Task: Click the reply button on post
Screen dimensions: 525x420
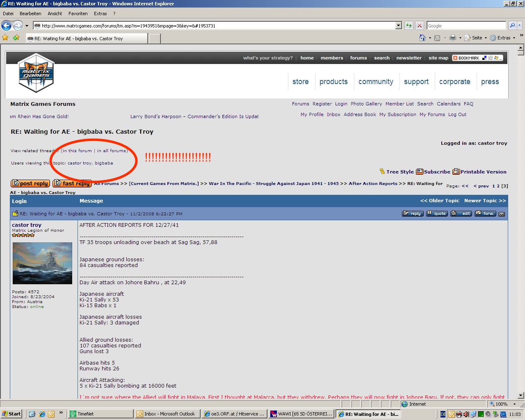Action: tap(413, 214)
